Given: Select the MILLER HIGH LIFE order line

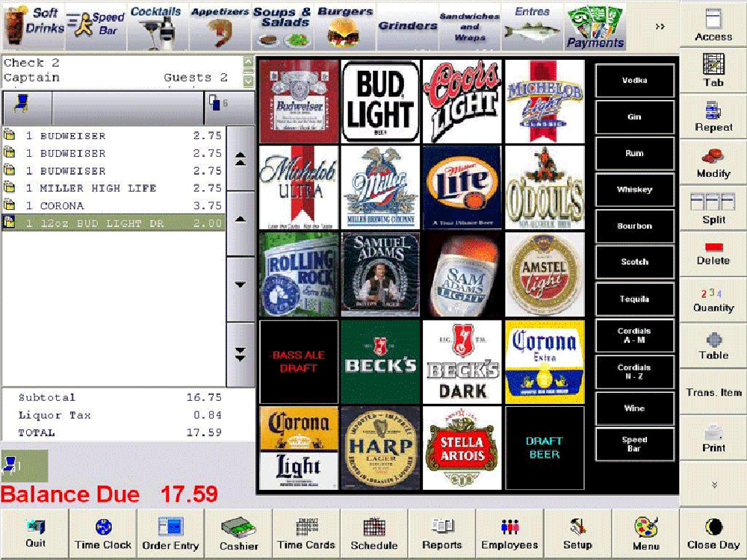Looking at the screenshot, I should pyautogui.click(x=114, y=188).
